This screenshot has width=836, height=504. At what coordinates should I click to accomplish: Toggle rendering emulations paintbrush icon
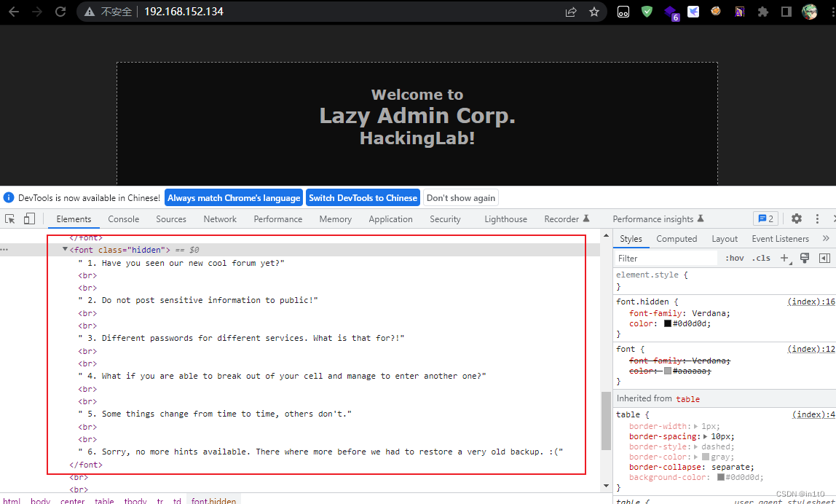(x=805, y=258)
